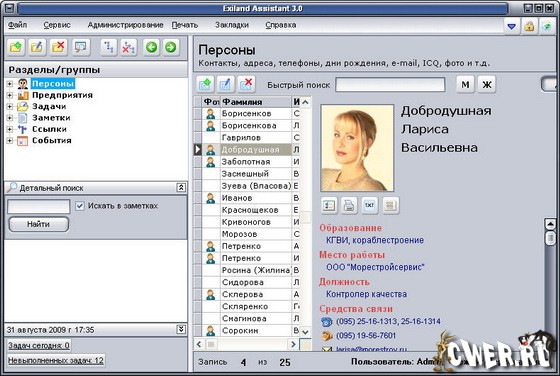Expand the Задачи tree node
The width and height of the screenshot is (560, 376).
(10, 107)
